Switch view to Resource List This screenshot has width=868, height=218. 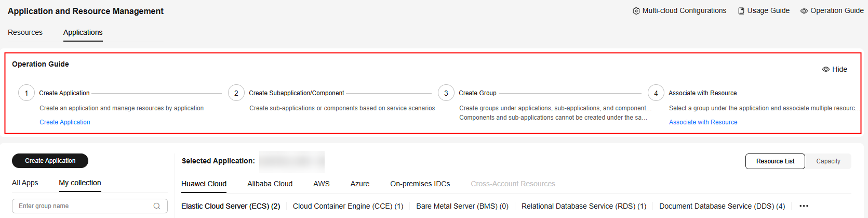point(775,161)
